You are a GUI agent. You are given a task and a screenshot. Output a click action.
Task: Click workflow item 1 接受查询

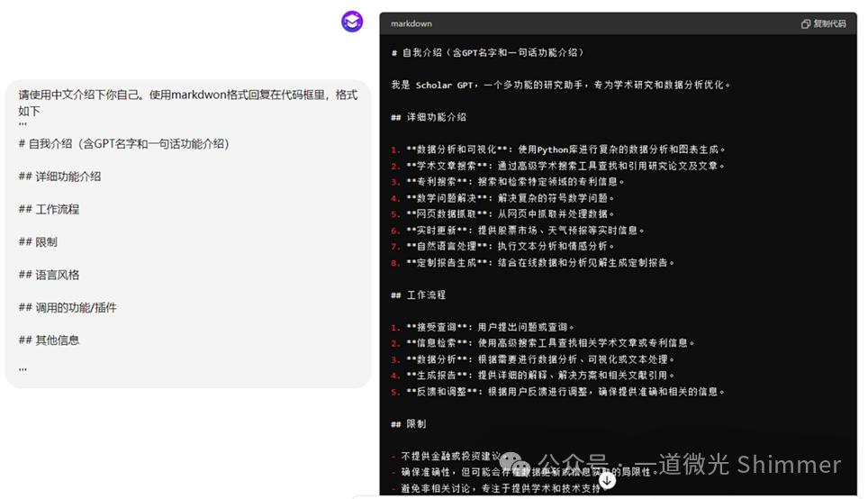click(483, 327)
